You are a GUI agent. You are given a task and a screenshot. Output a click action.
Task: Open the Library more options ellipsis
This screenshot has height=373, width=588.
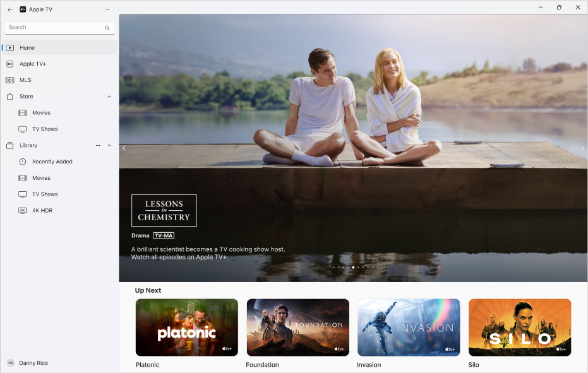click(98, 145)
